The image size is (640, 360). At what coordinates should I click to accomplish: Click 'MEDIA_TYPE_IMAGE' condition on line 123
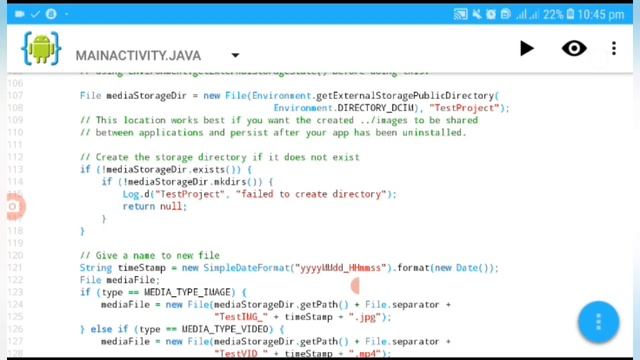187,292
